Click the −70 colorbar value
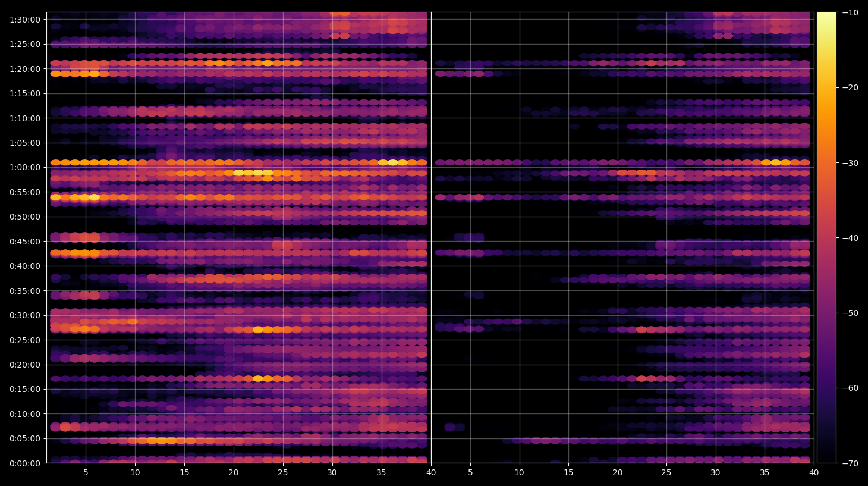The width and height of the screenshot is (868, 486). 850,463
